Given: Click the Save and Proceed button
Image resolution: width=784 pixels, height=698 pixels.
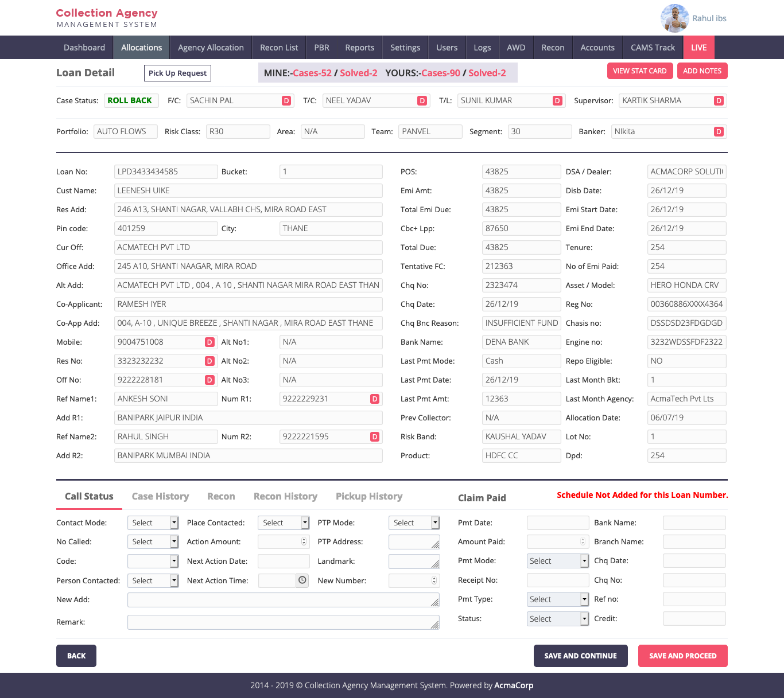Looking at the screenshot, I should (x=682, y=656).
